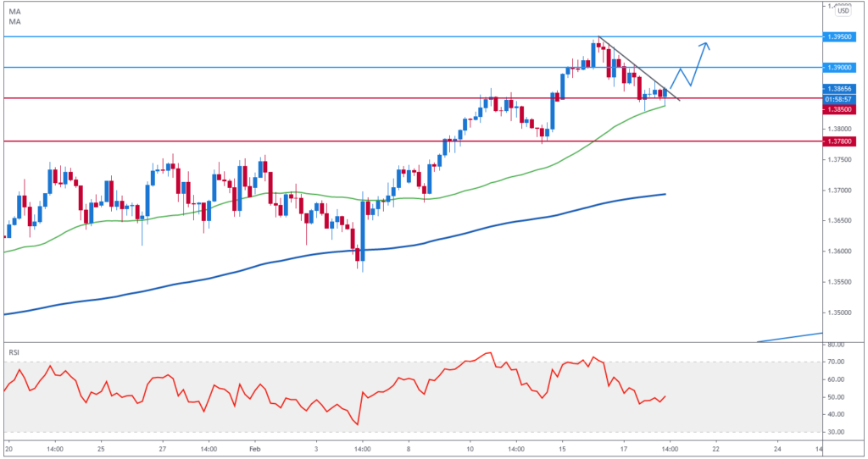Select the 1.39500 blue price label
Screen dimensions: 868x459
coord(839,37)
